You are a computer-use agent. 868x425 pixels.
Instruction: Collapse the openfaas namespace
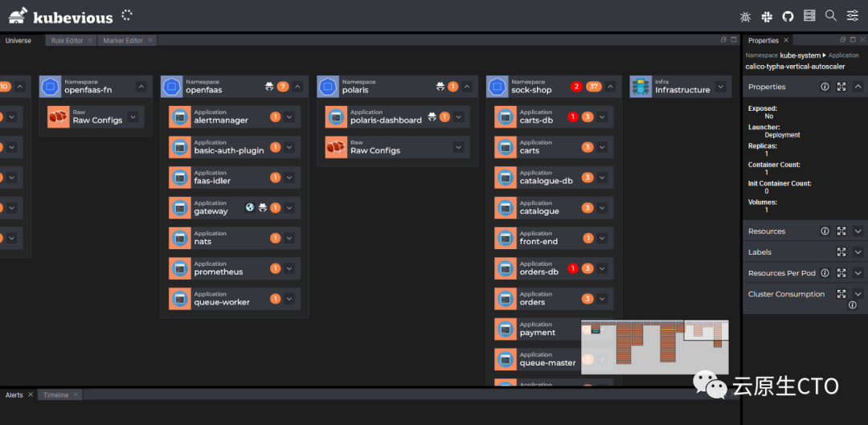pos(297,86)
